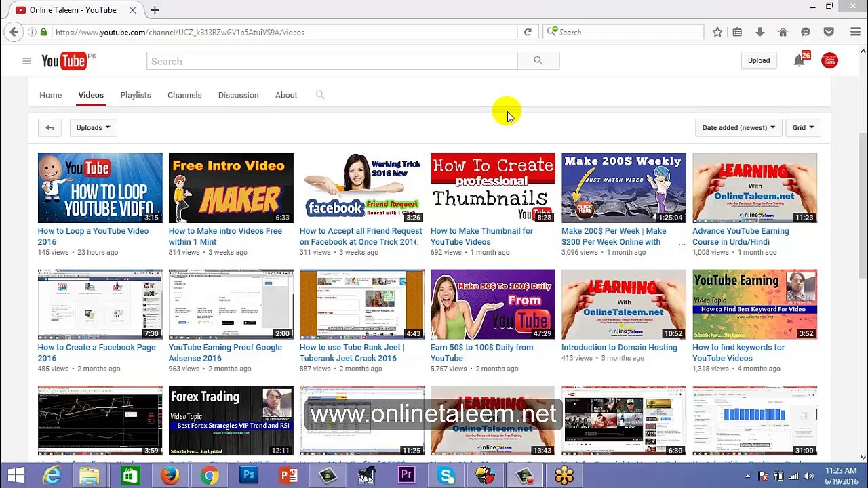Open the Grid view dropdown
868x488 pixels.
(804, 127)
